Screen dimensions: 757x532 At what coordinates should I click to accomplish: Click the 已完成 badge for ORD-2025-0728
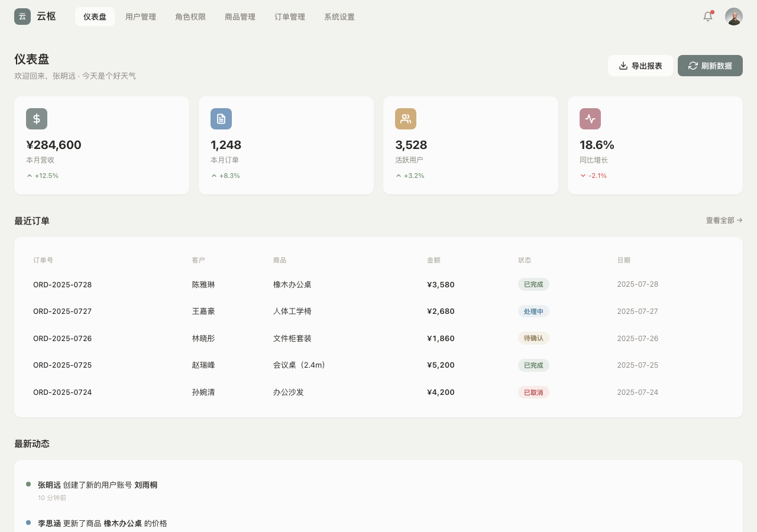click(x=533, y=284)
